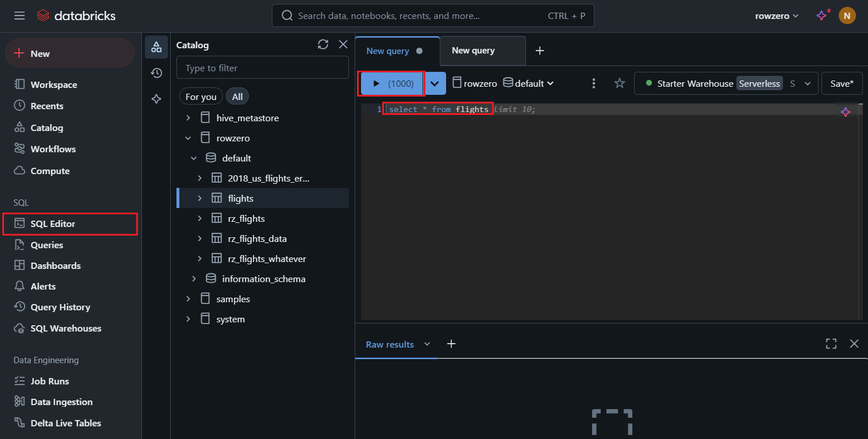Open the hamburger menu top left
Viewport: 868px width, 439px height.
[19, 16]
